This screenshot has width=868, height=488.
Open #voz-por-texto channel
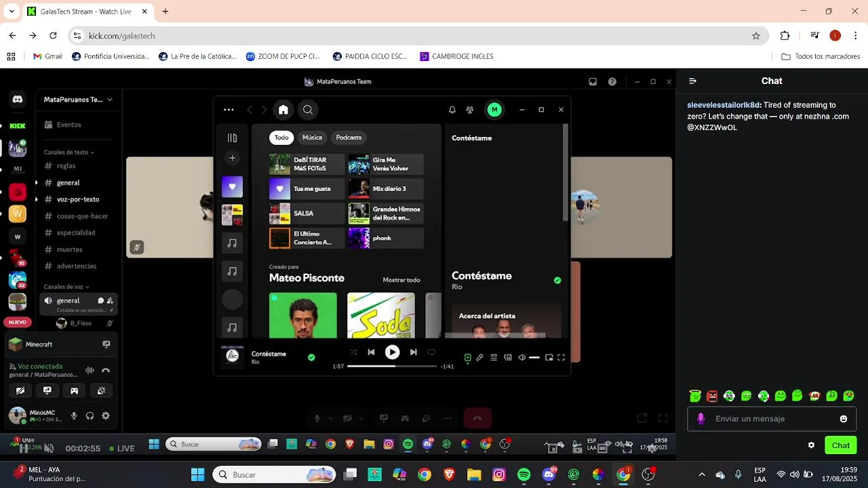click(78, 199)
